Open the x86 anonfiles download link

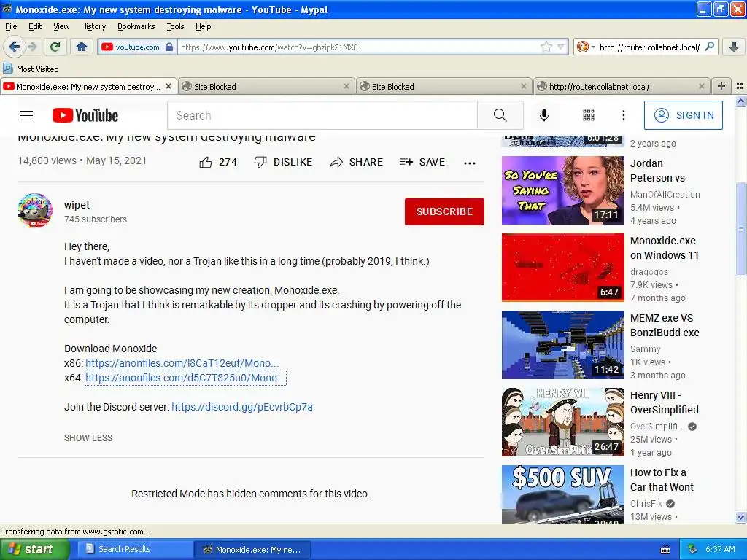point(182,363)
